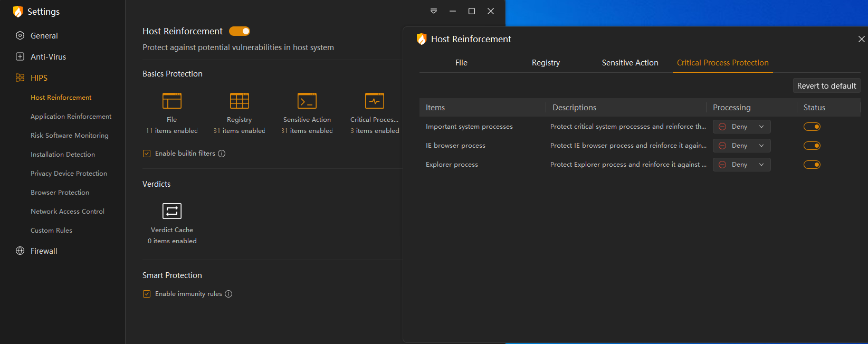Open the Registry protection icon
Screen dimensions: 868x344
click(239, 101)
